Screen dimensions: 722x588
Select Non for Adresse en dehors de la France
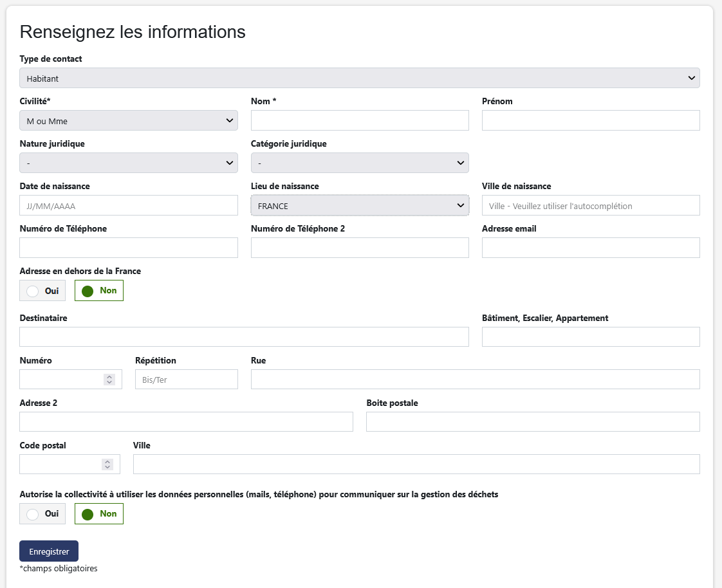coord(99,291)
